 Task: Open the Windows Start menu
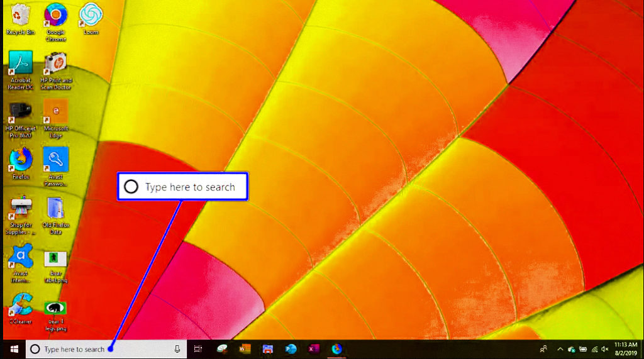14,349
